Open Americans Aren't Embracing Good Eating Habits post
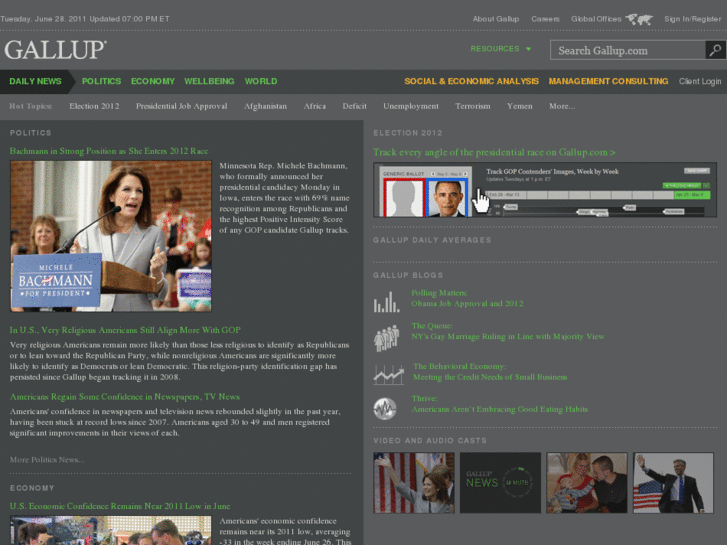The image size is (727, 545). click(500, 409)
